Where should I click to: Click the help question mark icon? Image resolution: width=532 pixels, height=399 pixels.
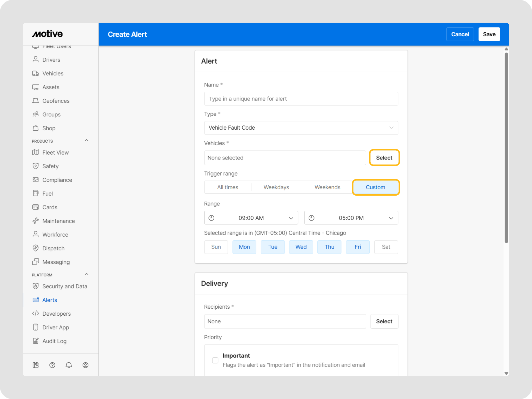point(52,365)
